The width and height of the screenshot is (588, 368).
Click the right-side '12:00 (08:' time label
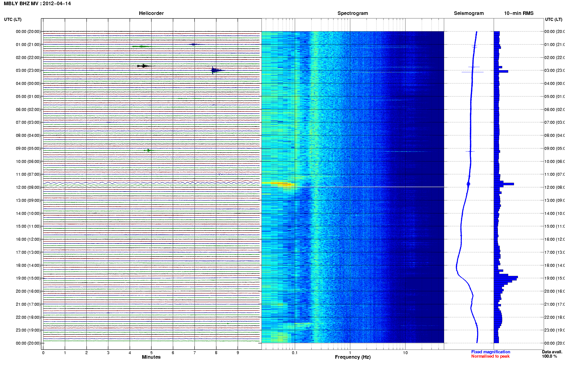555,187
